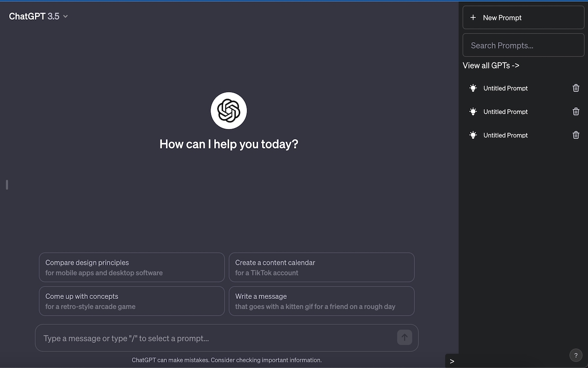Click the Search Prompts field

[523, 45]
